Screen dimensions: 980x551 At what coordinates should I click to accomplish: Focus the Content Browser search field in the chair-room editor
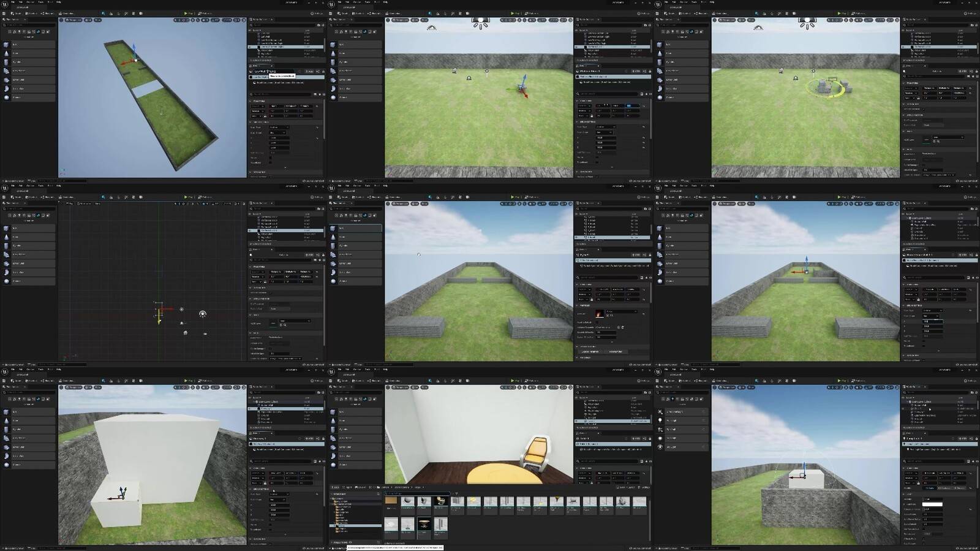tap(417, 493)
